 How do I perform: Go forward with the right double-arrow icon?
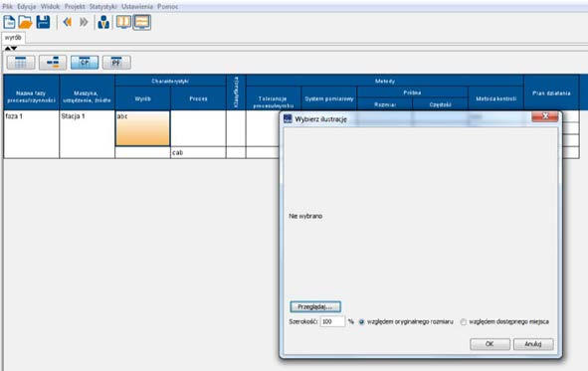84,22
